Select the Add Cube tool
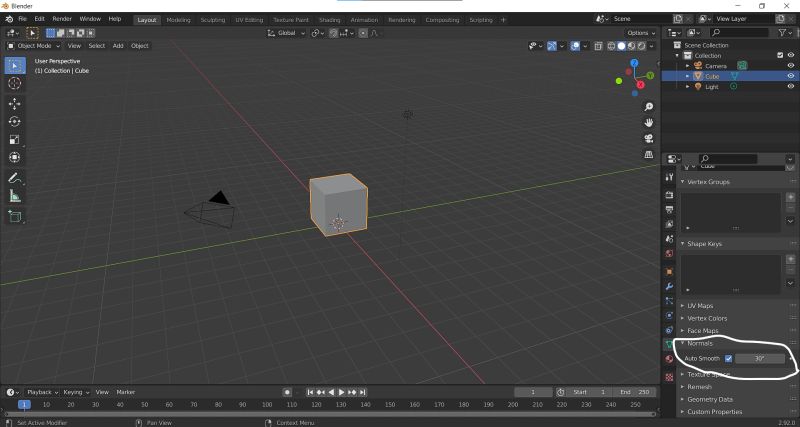800x427 pixels. 15,216
